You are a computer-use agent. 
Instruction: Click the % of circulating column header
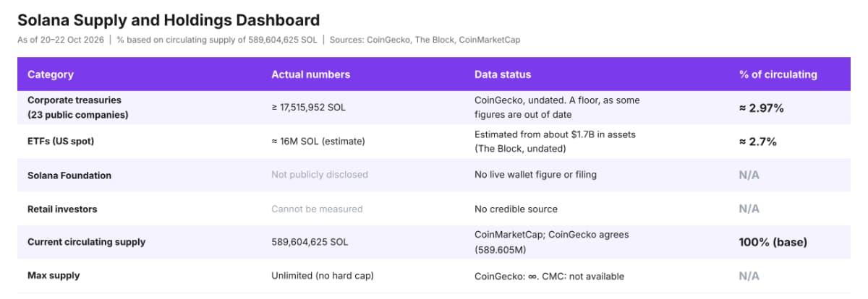[778, 74]
